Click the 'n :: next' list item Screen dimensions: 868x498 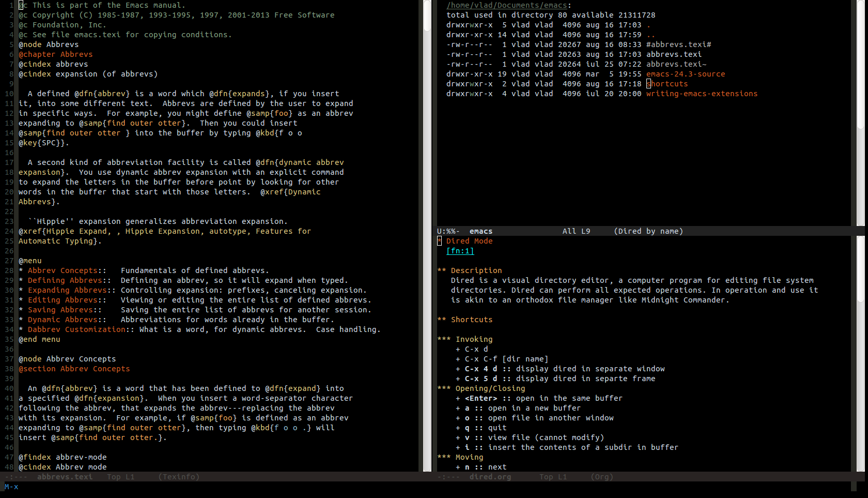pos(481,467)
